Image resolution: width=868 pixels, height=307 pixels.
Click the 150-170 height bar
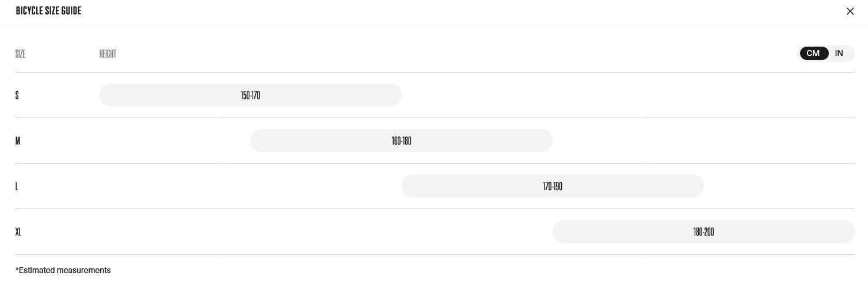250,95
